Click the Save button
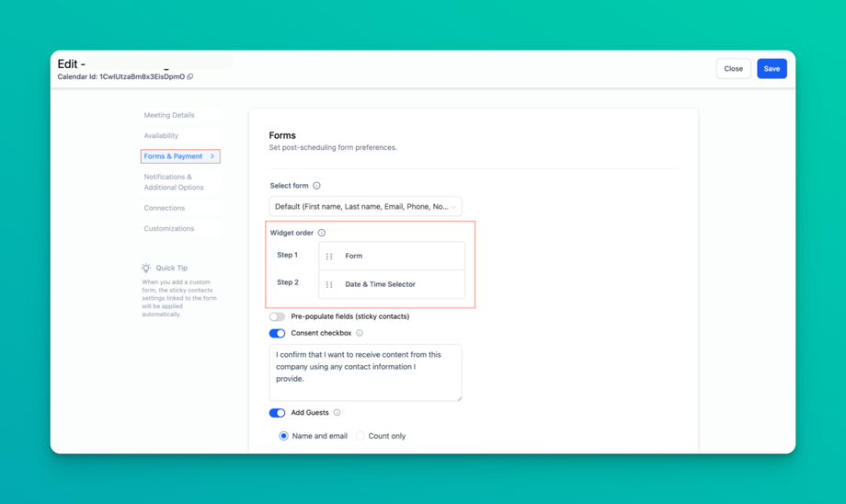846x504 pixels. (x=772, y=69)
